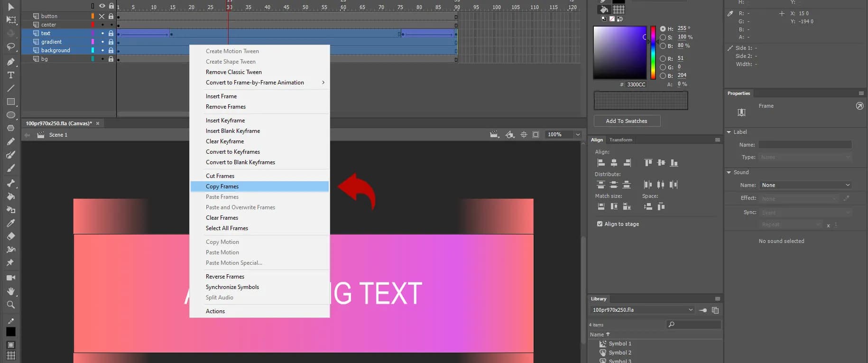The image size is (868, 363).
Task: Show the hidden button layer
Action: coord(102,16)
